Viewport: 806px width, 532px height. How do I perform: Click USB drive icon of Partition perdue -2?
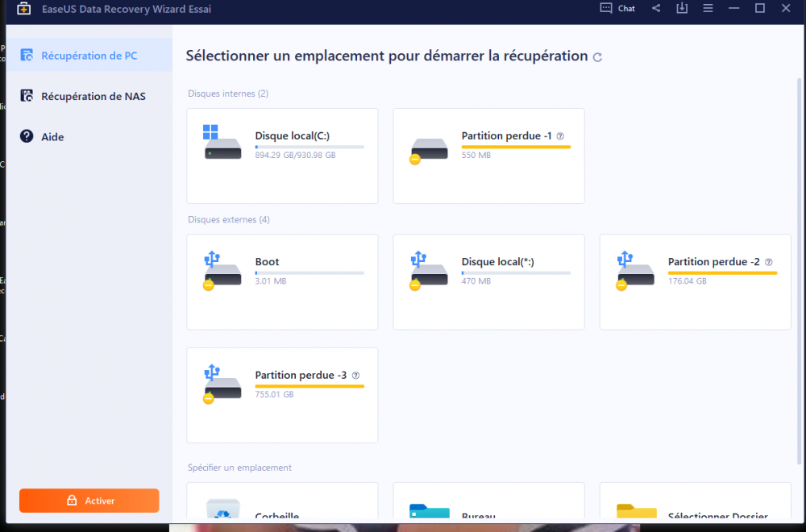(x=635, y=270)
